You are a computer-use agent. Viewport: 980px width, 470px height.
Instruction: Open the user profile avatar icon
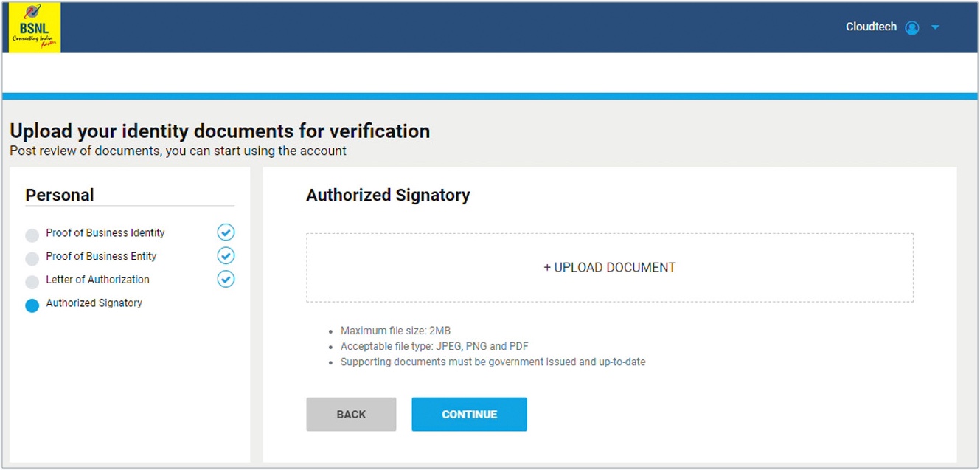pyautogui.click(x=912, y=27)
